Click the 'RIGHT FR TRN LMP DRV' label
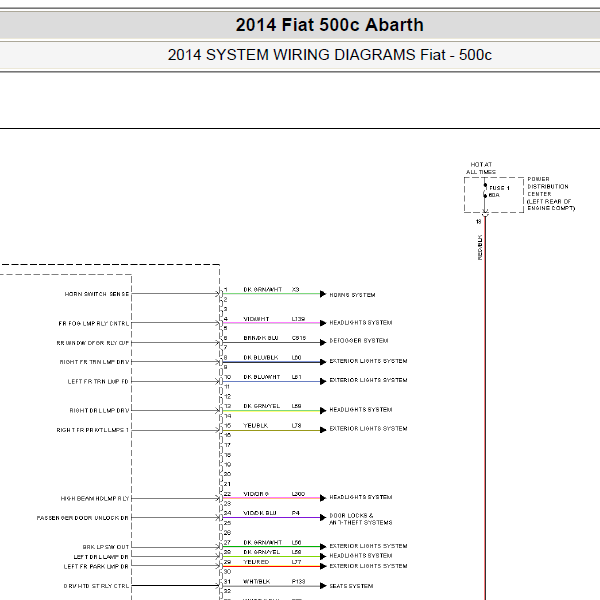 [95, 362]
